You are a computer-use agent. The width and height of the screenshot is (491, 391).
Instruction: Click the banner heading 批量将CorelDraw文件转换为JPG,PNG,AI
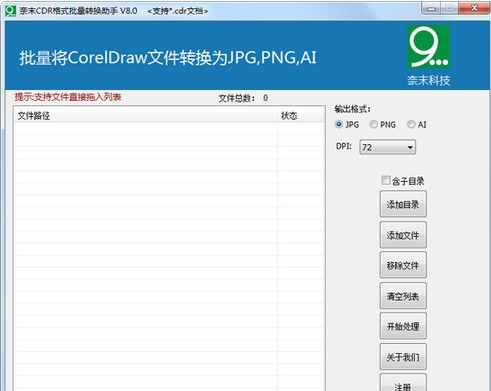pos(168,57)
